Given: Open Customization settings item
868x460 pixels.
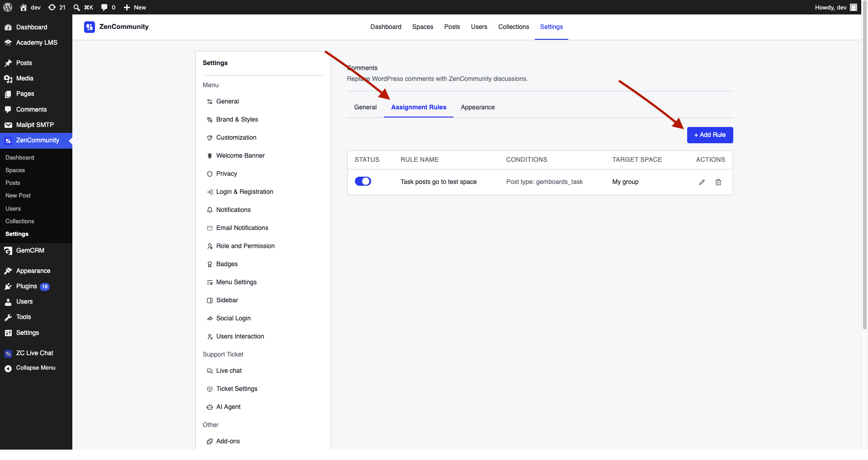Looking at the screenshot, I should click(x=236, y=137).
